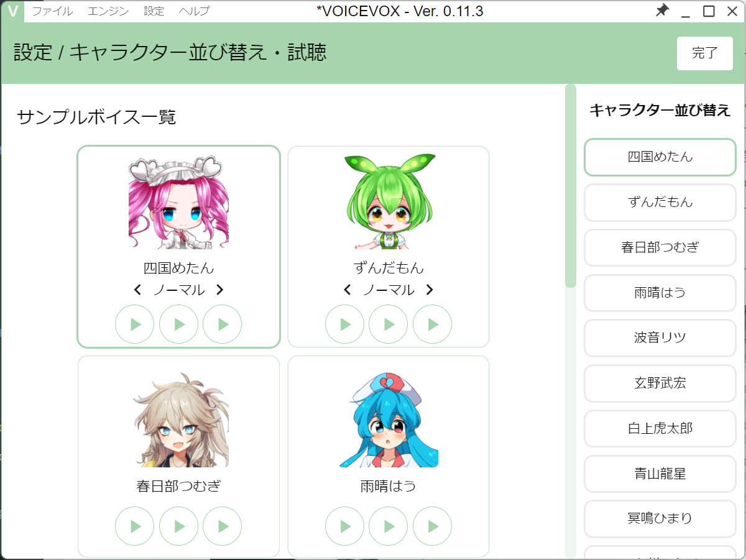Image resolution: width=746 pixels, height=560 pixels.
Task: Open the エンジン menu
Action: tap(108, 11)
